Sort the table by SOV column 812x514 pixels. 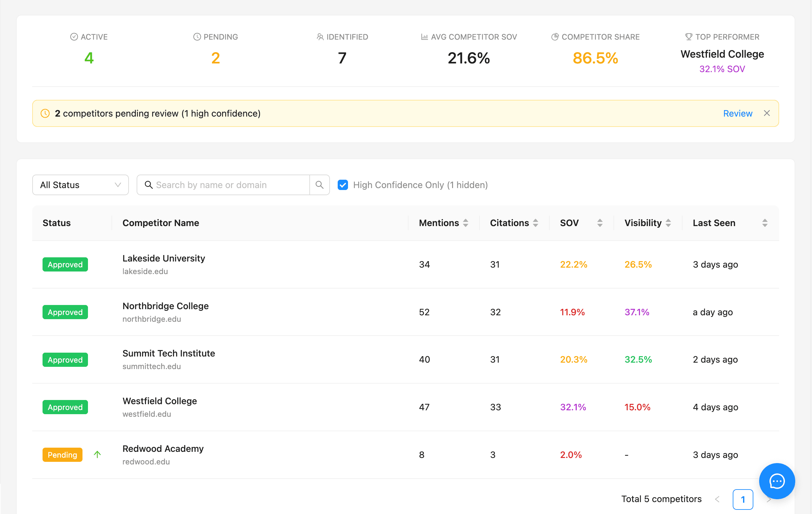click(x=600, y=223)
